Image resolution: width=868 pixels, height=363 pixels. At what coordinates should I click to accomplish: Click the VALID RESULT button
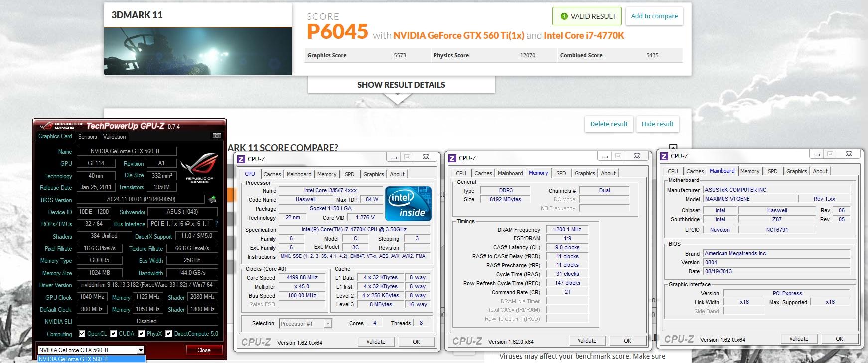587,16
